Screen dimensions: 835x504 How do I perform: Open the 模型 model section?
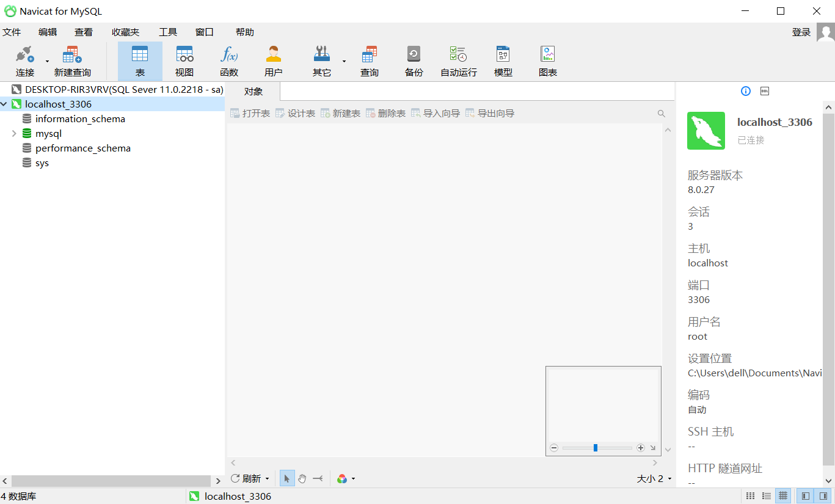pos(503,61)
